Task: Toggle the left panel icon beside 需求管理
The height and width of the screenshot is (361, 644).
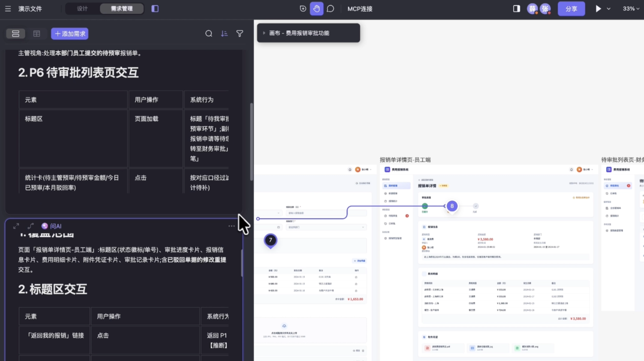Action: coord(155,8)
